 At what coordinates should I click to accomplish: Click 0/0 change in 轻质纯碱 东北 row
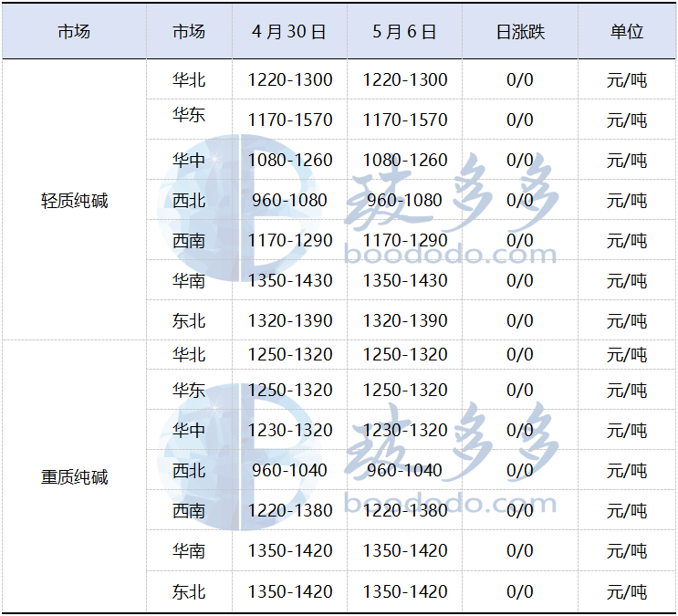pyautogui.click(x=520, y=321)
